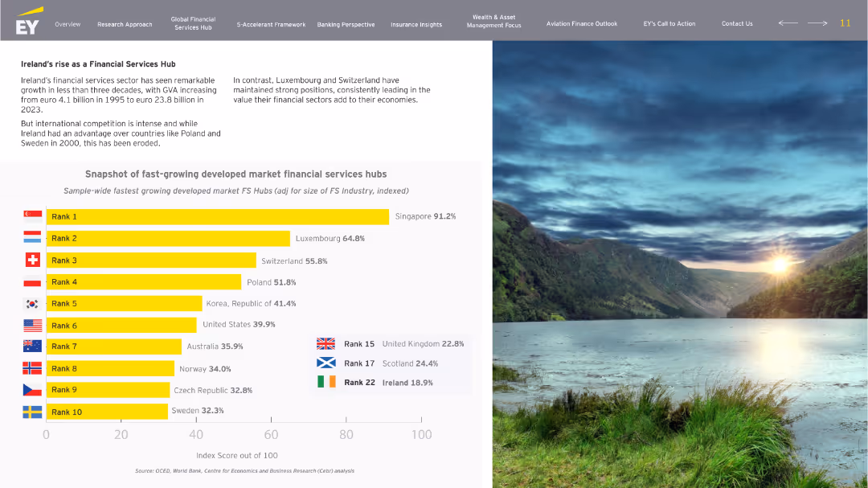Image resolution: width=868 pixels, height=488 pixels.
Task: Click the Rank 5 Korea bar
Action: point(124,304)
